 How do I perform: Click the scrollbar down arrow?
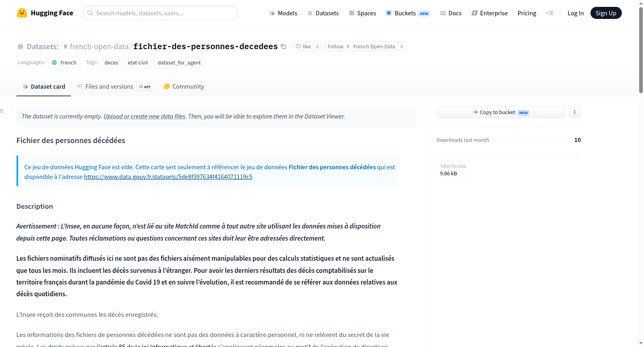tap(641, 343)
